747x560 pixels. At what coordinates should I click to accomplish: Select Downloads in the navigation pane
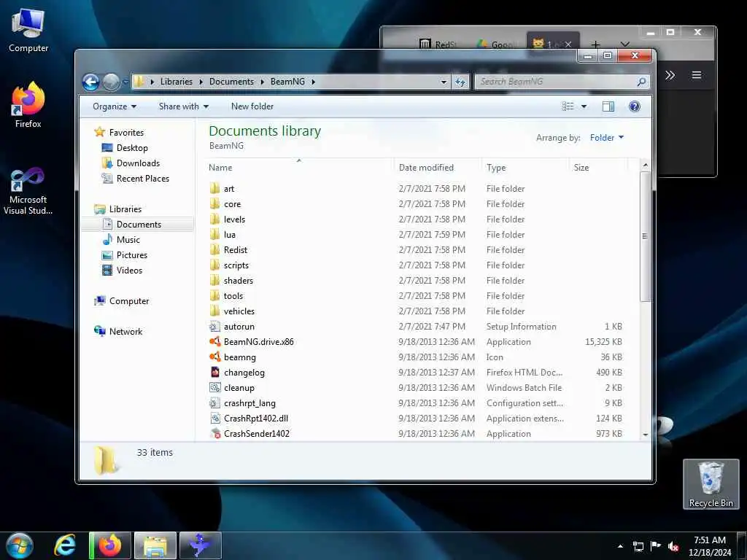138,163
